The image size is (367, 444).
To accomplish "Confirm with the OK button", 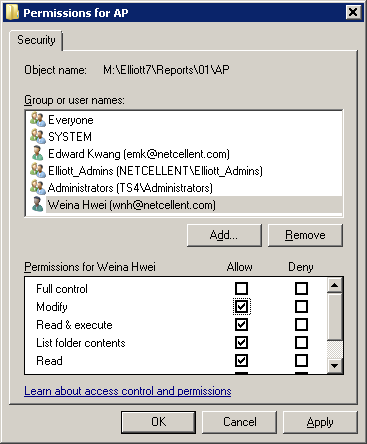I will point(158,422).
